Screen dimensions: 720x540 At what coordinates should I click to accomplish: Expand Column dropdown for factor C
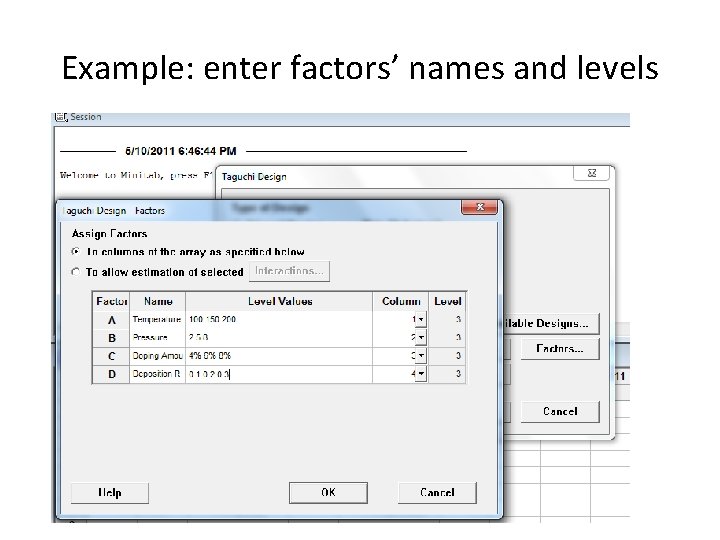click(x=421, y=355)
